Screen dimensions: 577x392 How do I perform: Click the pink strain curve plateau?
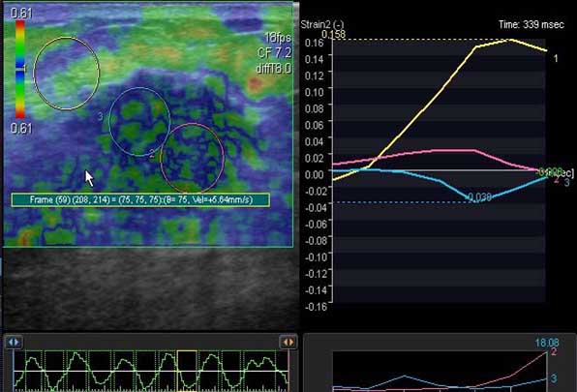453,150
